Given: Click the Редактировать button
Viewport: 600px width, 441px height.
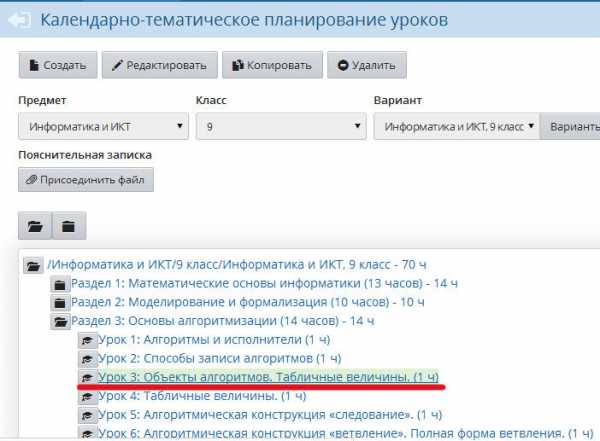Looking at the screenshot, I should 160,65.
